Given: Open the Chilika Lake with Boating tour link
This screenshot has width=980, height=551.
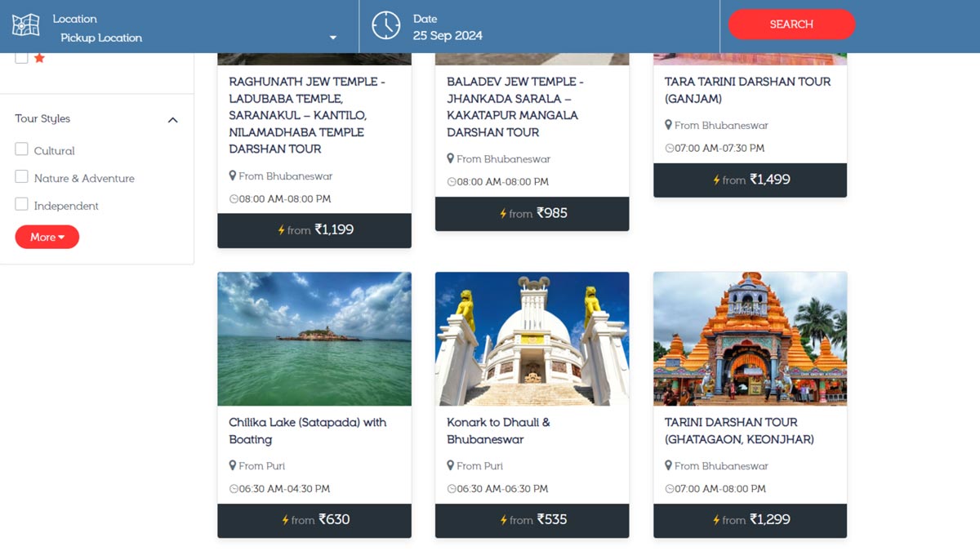Looking at the screenshot, I should [308, 430].
